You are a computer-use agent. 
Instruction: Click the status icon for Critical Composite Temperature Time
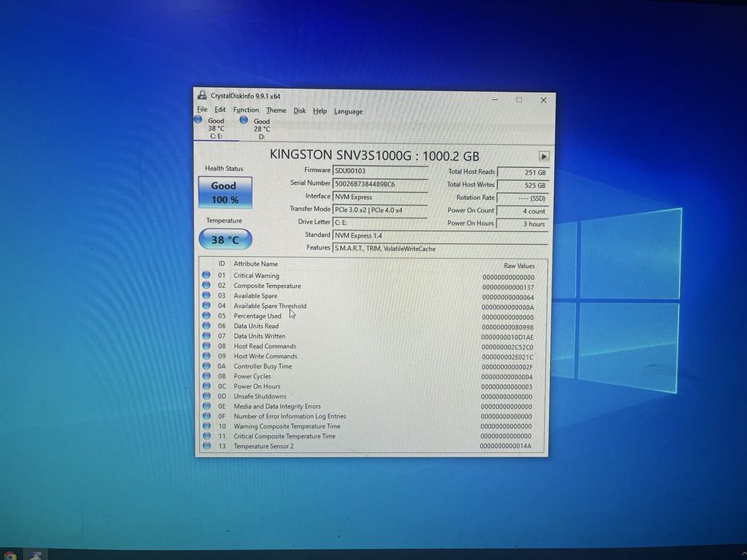(207, 436)
